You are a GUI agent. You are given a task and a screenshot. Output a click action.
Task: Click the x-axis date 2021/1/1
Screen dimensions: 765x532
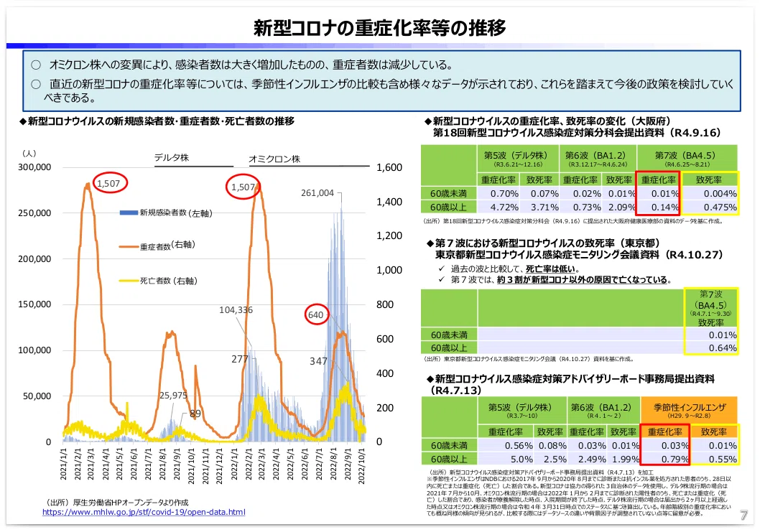click(x=63, y=465)
